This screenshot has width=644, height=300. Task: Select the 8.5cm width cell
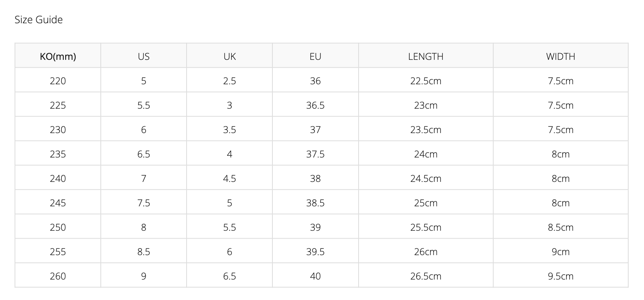tap(561, 227)
